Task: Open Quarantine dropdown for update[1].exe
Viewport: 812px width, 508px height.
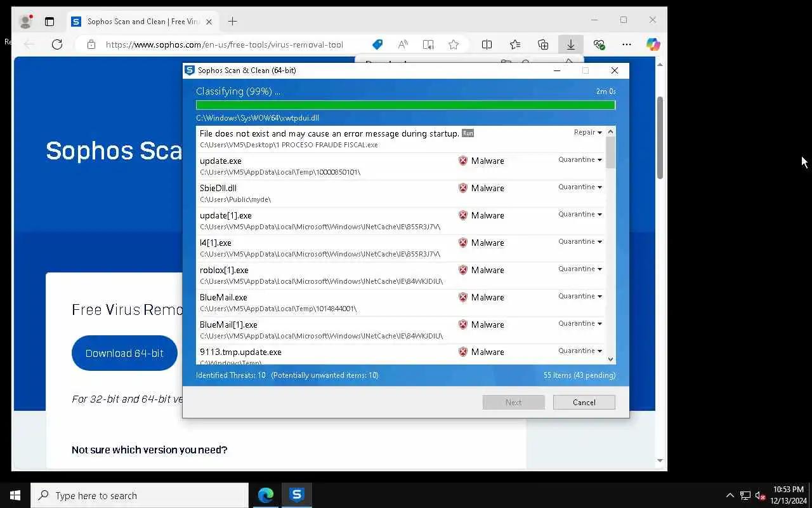Action: pos(580,214)
